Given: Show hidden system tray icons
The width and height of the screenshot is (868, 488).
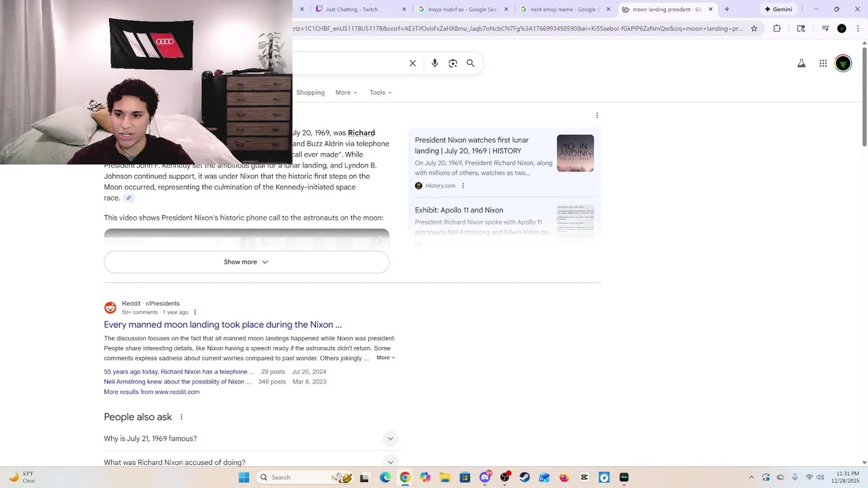Looking at the screenshot, I should 751,477.
